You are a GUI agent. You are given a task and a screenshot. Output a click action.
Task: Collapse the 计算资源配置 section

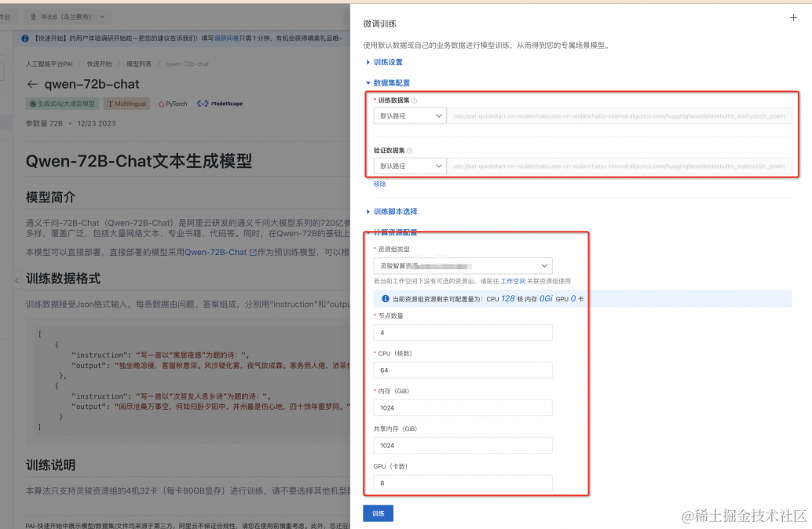(x=392, y=232)
